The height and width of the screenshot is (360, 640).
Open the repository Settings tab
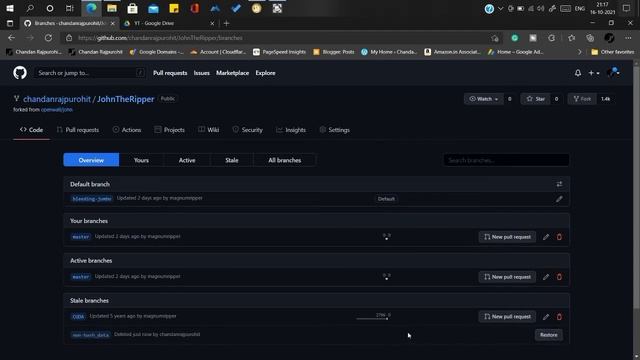(x=334, y=130)
